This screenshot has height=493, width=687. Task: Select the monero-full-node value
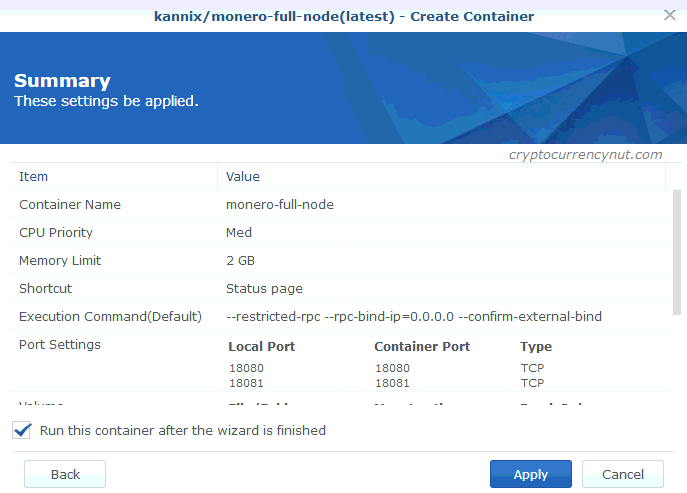pyautogui.click(x=280, y=205)
